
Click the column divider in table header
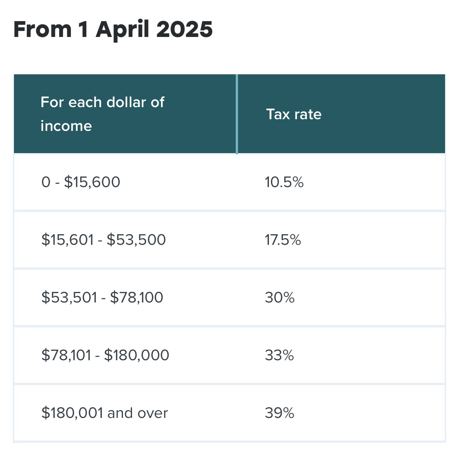(x=237, y=114)
